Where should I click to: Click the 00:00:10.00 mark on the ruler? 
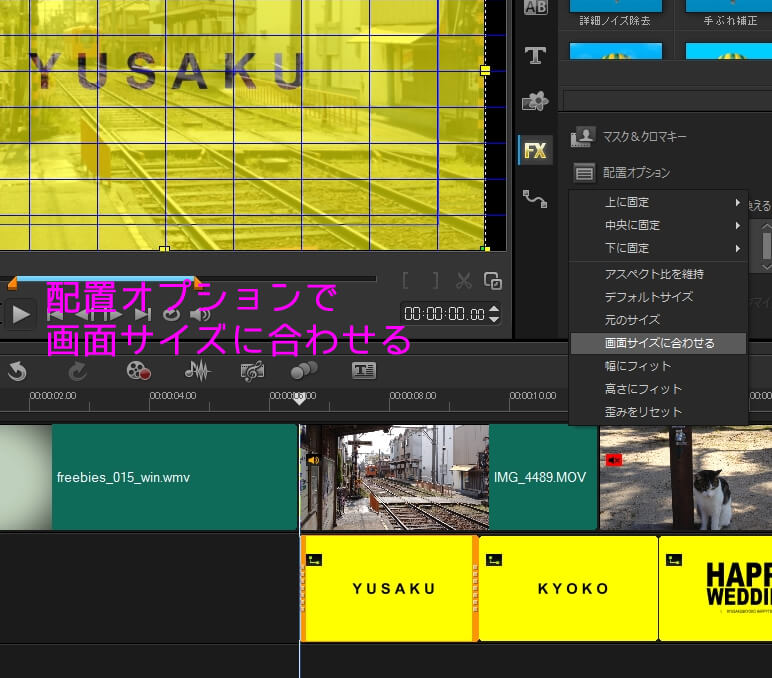[x=533, y=395]
